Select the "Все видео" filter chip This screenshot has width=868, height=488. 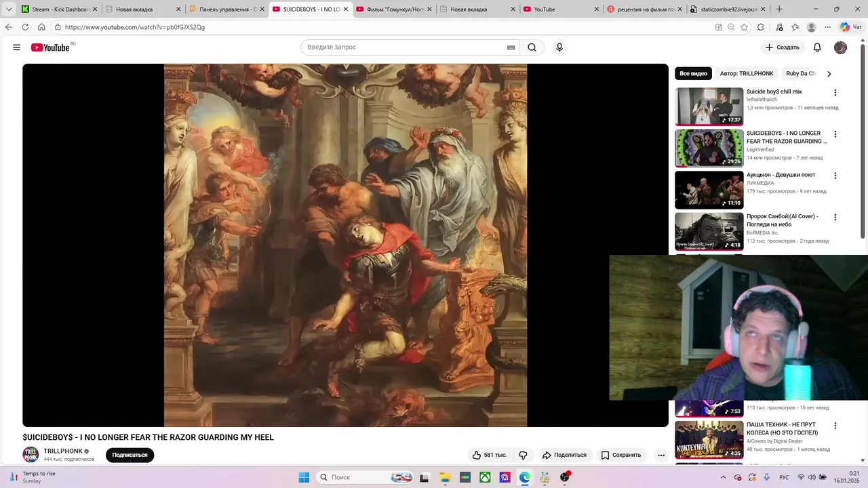(x=693, y=74)
